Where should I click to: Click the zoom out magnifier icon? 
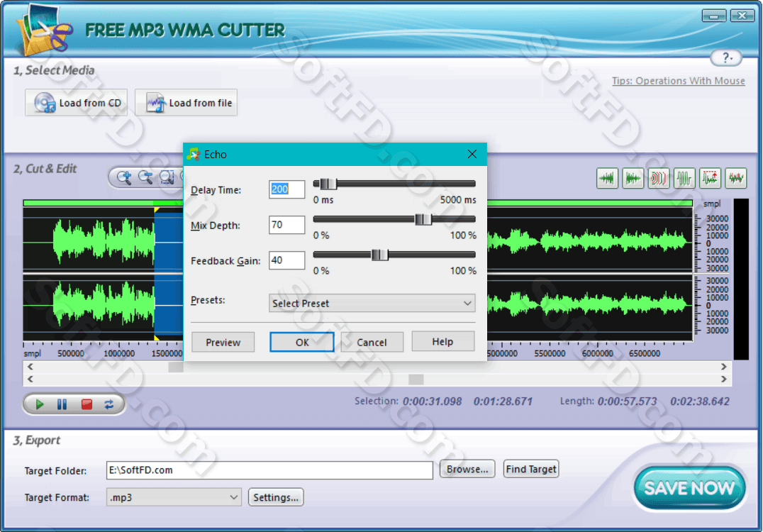(145, 177)
